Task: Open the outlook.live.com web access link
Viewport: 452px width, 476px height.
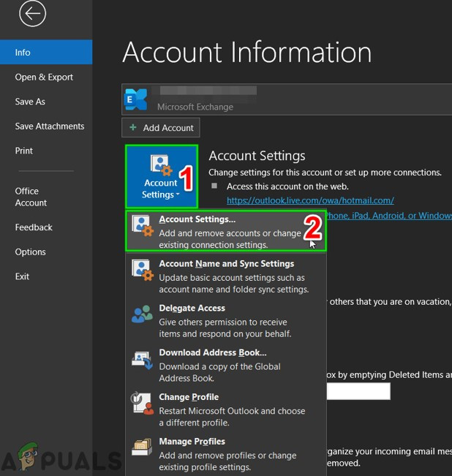Action: pyautogui.click(x=310, y=200)
